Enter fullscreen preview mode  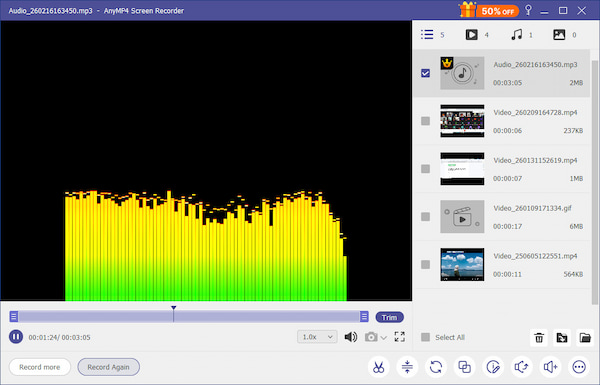coord(399,337)
